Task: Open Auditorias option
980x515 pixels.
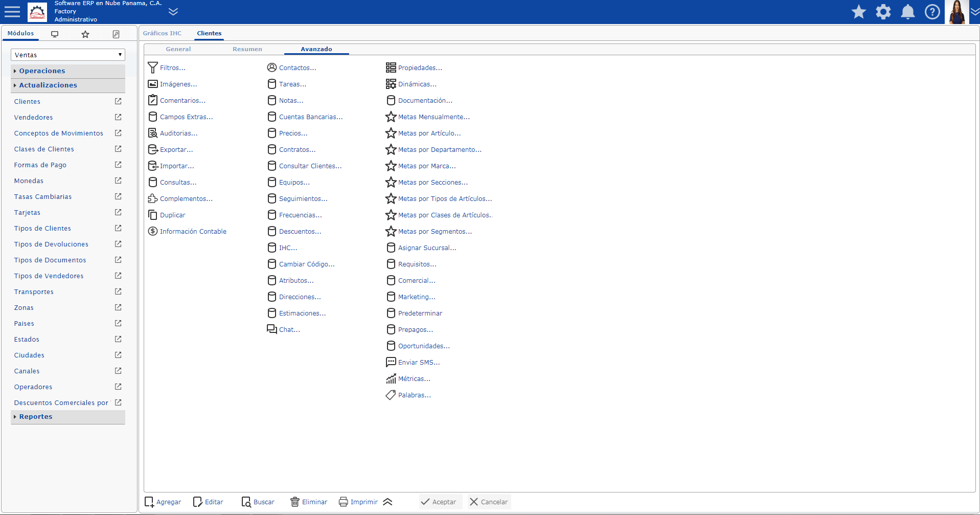Action: tap(172, 133)
